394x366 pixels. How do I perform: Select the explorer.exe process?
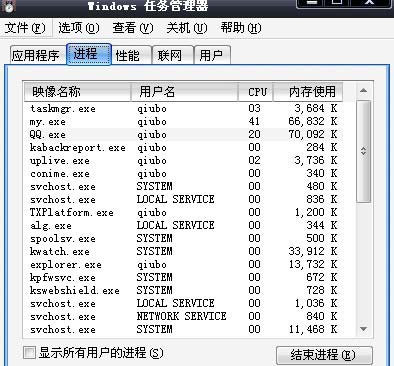click(183, 265)
